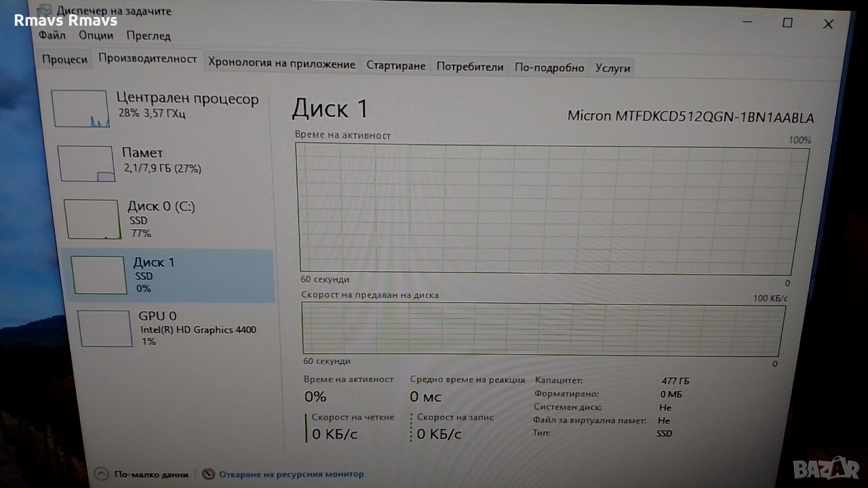
Task: Click the 0 МБ formatted value
Action: (x=671, y=394)
